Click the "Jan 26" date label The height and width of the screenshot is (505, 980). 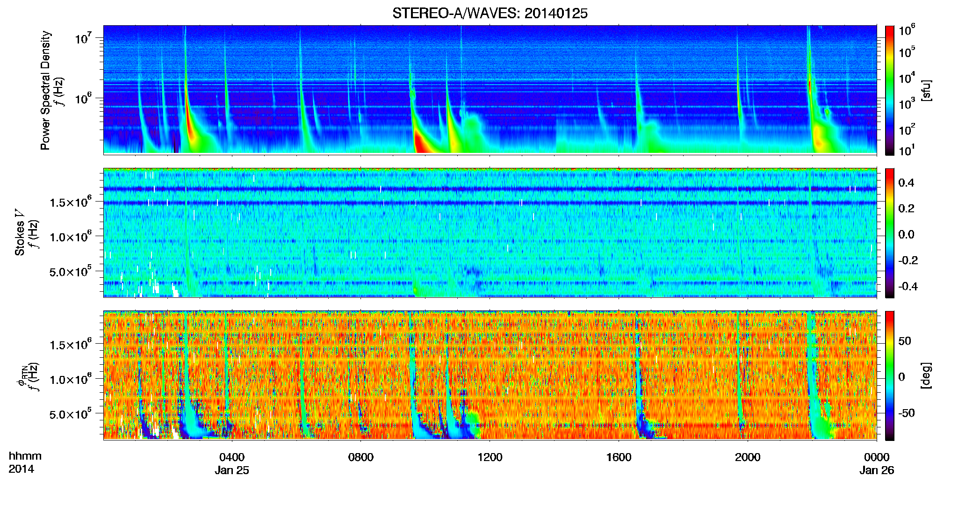(877, 470)
